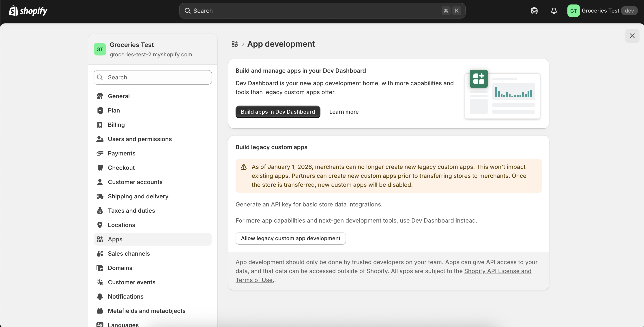Click Build apps in Dev Dashboard
644x327 pixels.
pyautogui.click(x=277, y=112)
